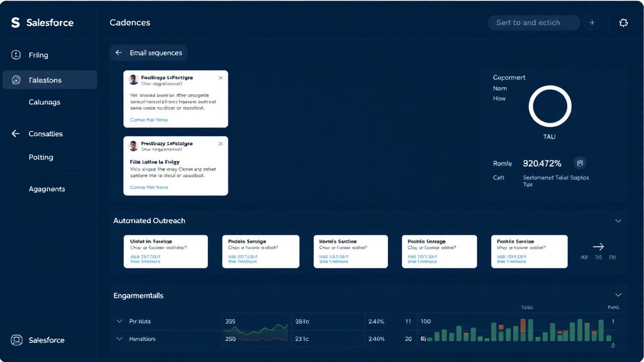The height and width of the screenshot is (362, 644).
Task: Click the right arrow in Automated Outreach
Action: click(x=598, y=246)
